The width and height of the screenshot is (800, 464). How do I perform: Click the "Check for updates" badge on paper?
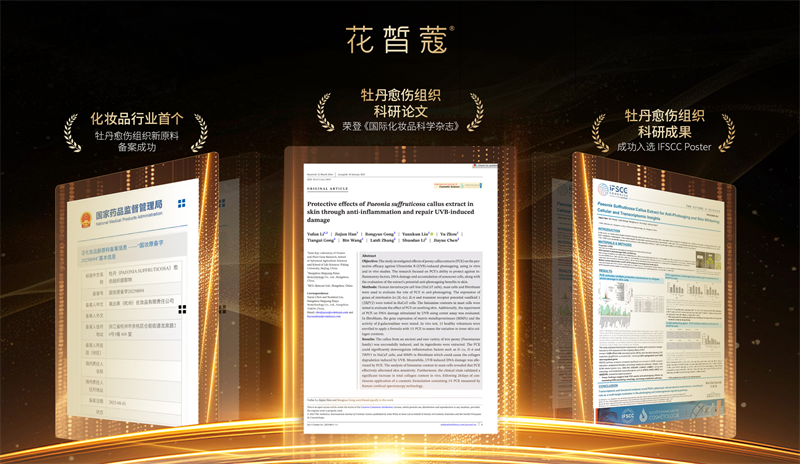pyautogui.click(x=484, y=165)
